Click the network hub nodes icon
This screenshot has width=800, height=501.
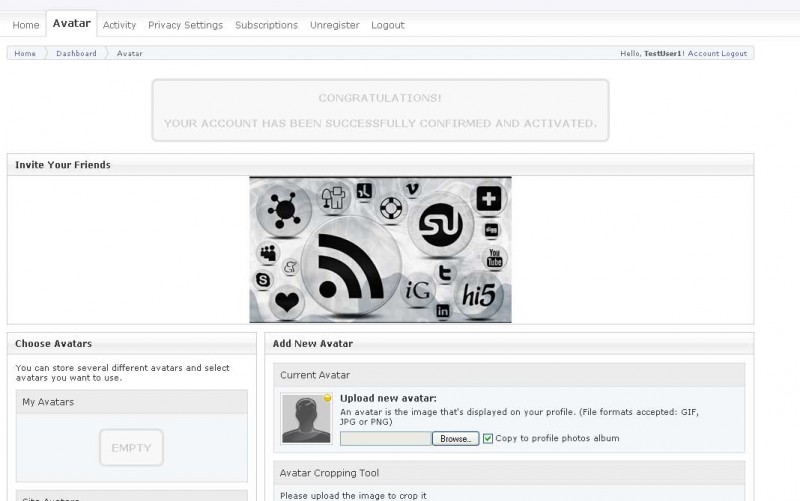pyautogui.click(x=284, y=210)
